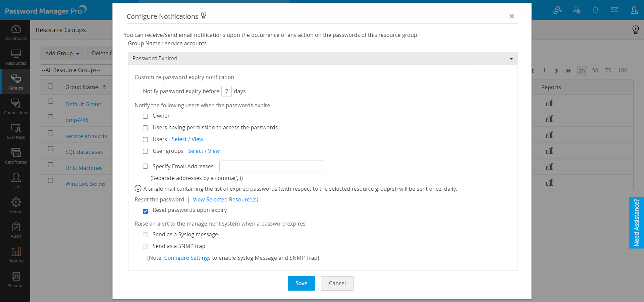Open the SSH Keys section
644x302 pixels.
point(16,132)
